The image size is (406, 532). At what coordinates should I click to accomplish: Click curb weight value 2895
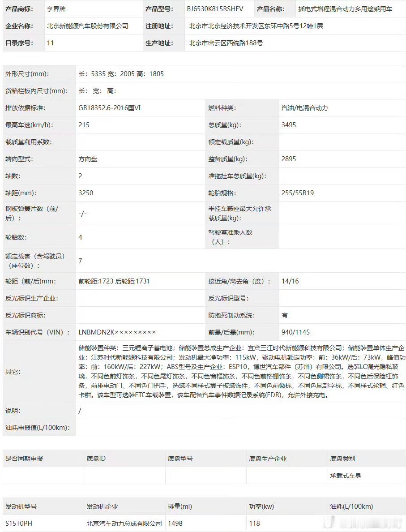pos(289,159)
